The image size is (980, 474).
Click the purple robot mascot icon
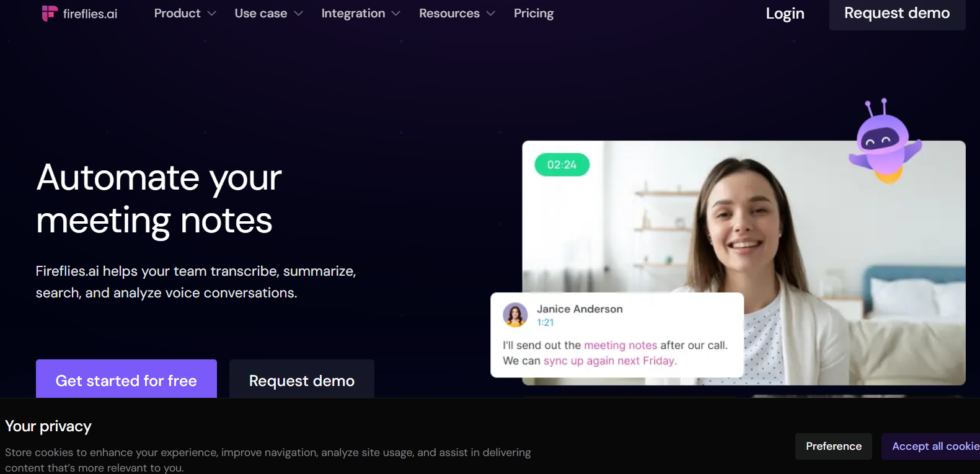pyautogui.click(x=884, y=143)
